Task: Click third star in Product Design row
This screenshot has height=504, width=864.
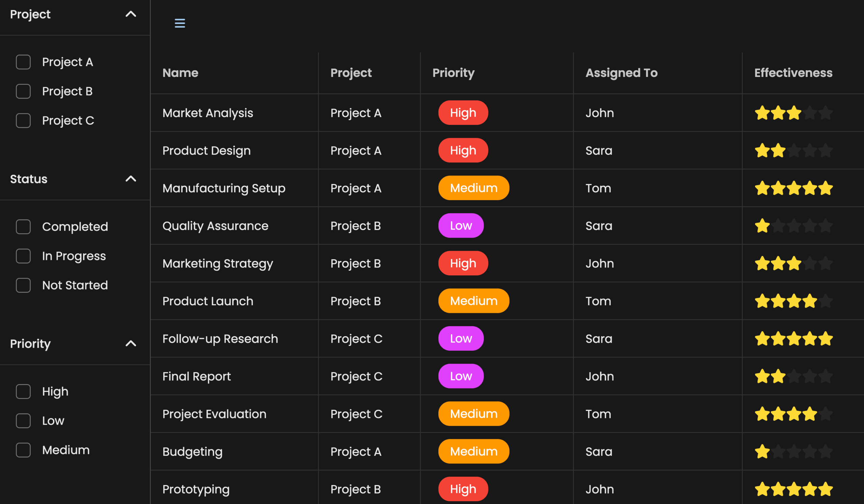Action: 794,151
